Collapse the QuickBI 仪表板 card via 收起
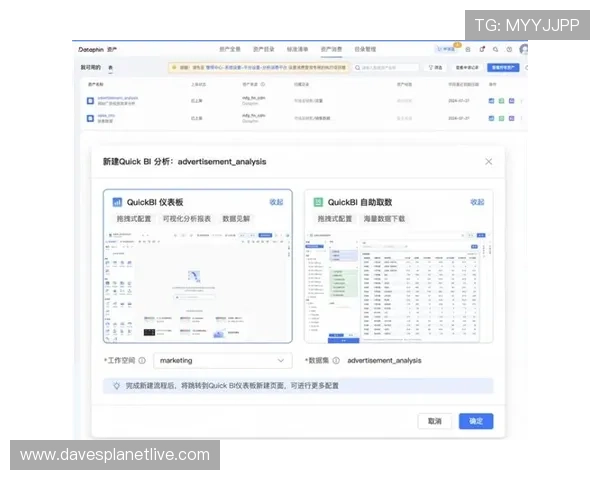This screenshot has width=600, height=480. 276,202
